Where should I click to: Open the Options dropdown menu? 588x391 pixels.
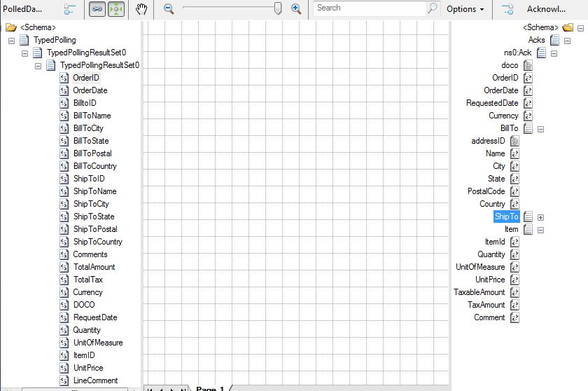click(x=465, y=9)
